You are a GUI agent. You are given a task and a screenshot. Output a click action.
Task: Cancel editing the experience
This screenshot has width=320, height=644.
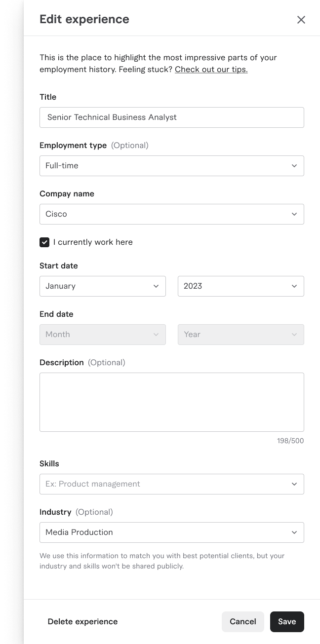point(243,622)
